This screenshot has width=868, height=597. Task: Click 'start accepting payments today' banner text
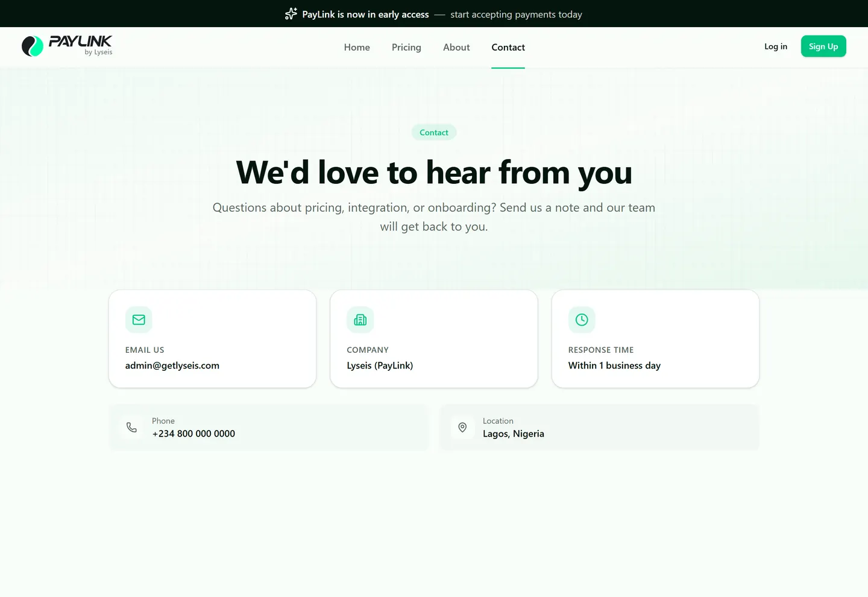516,14
